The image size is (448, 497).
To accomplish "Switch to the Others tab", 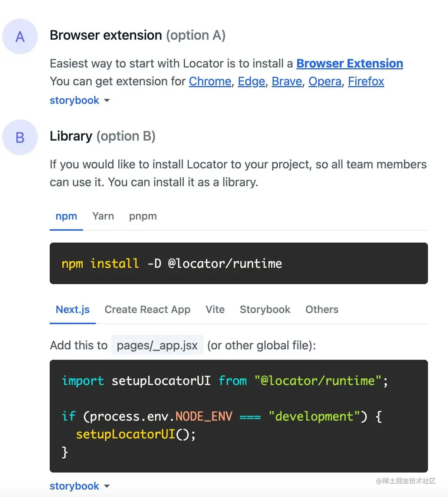I will [322, 310].
